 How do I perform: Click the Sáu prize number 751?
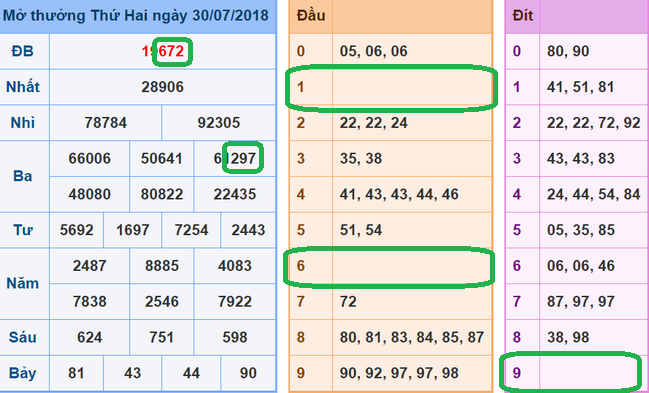pyautogui.click(x=162, y=337)
